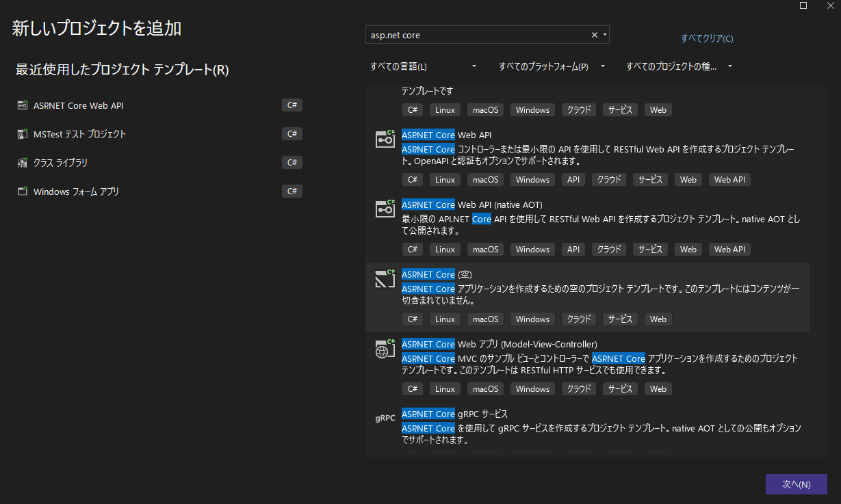Viewport: 841px width, 504px height.
Task: Click the ASP.NET Core Web API template icon
Action: (385, 139)
